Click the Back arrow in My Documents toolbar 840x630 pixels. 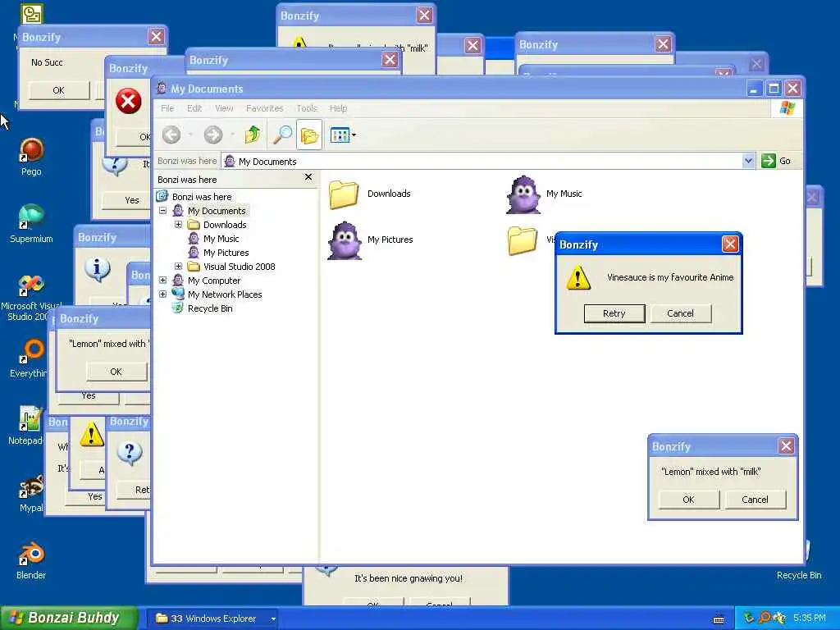(x=171, y=135)
